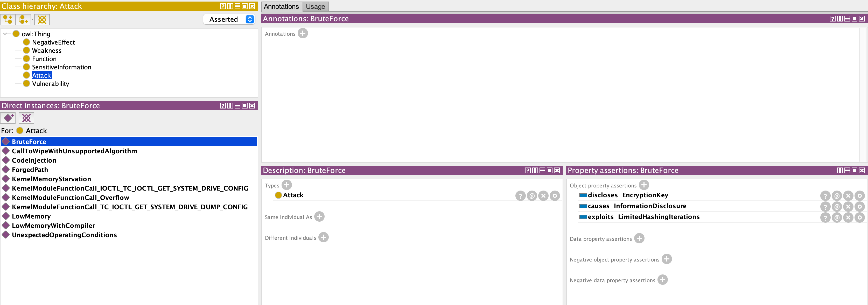Image resolution: width=868 pixels, height=305 pixels.
Task: Add an object property assertion
Action: point(643,185)
